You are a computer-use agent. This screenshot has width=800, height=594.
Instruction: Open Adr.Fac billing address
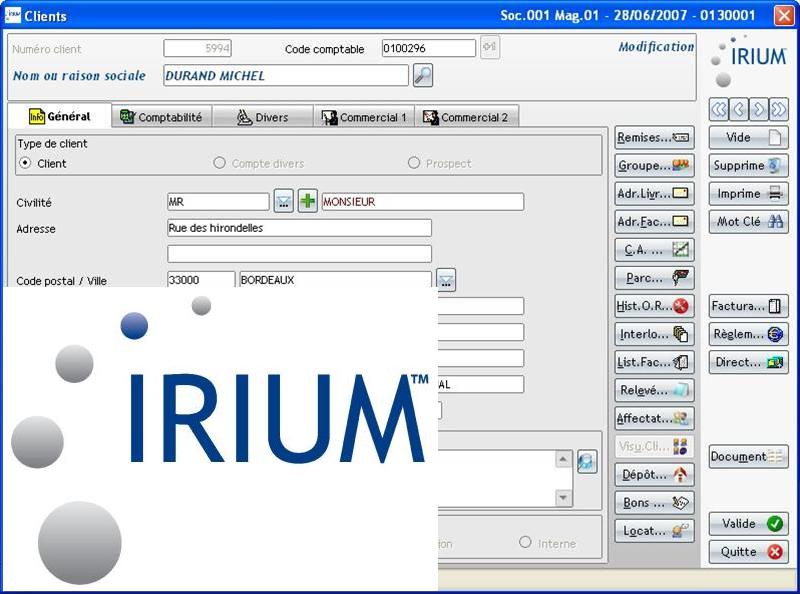tap(654, 221)
